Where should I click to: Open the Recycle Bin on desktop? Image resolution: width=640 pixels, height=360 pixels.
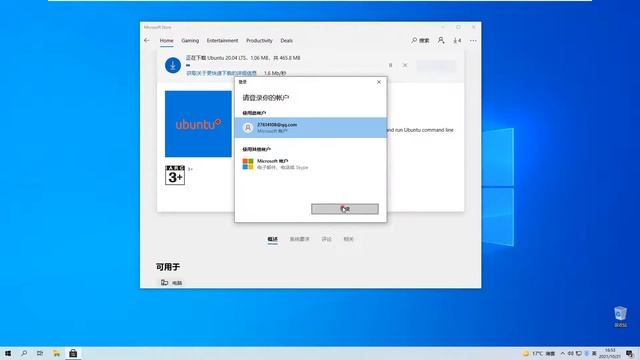tap(620, 317)
